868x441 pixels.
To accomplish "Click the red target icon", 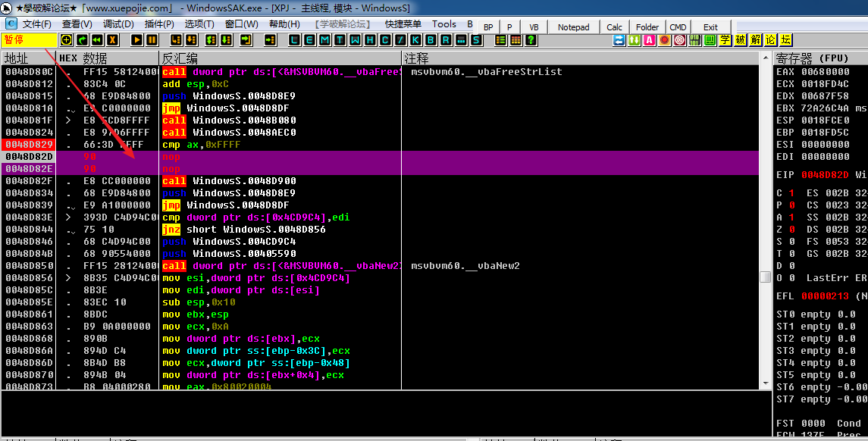I will point(680,40).
